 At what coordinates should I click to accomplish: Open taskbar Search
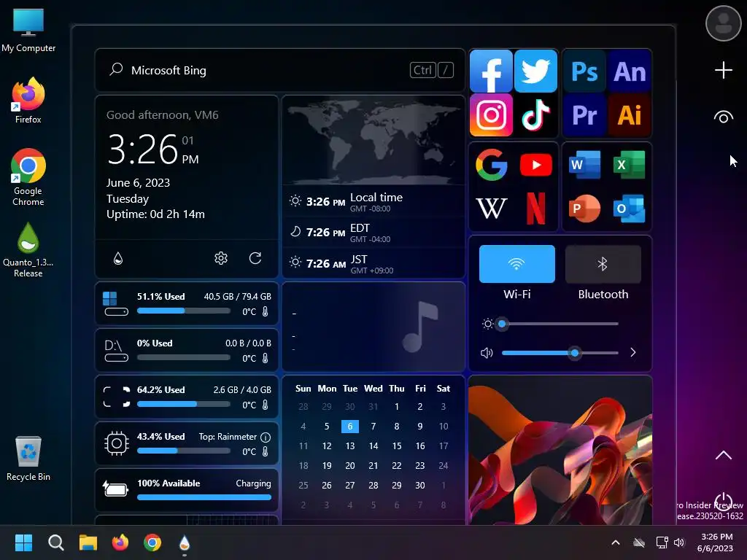(x=55, y=542)
